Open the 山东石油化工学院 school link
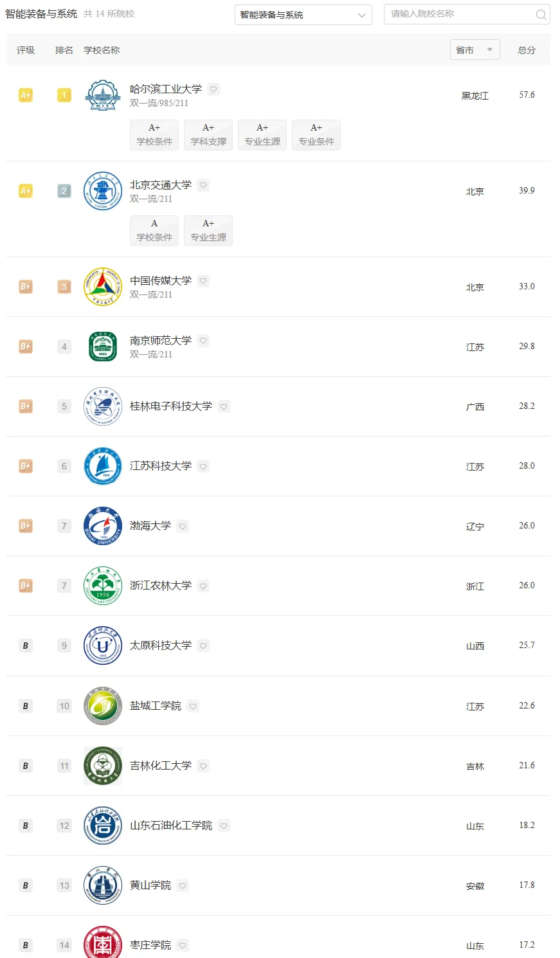560x958 pixels. point(171,826)
